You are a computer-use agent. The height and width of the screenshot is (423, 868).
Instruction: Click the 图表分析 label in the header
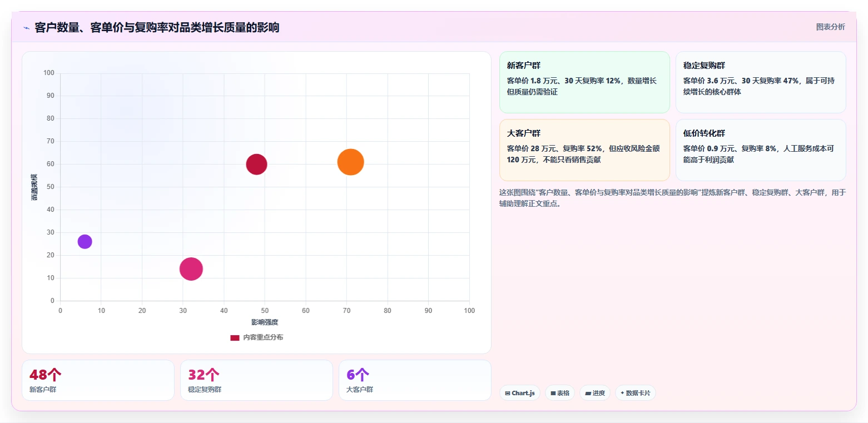pos(830,27)
